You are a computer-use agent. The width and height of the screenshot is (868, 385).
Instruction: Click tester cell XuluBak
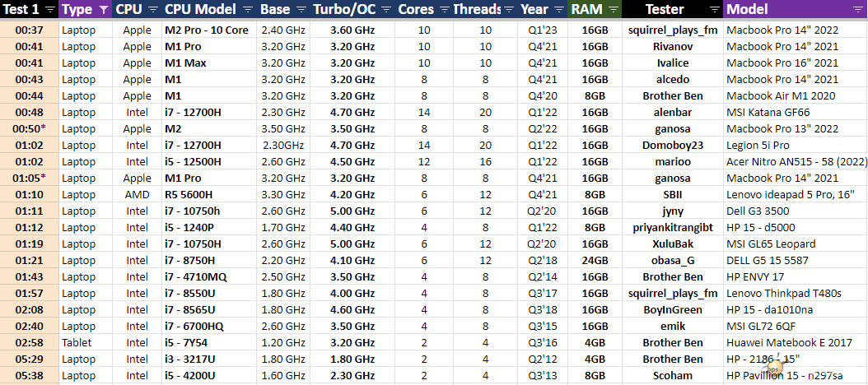coord(673,244)
